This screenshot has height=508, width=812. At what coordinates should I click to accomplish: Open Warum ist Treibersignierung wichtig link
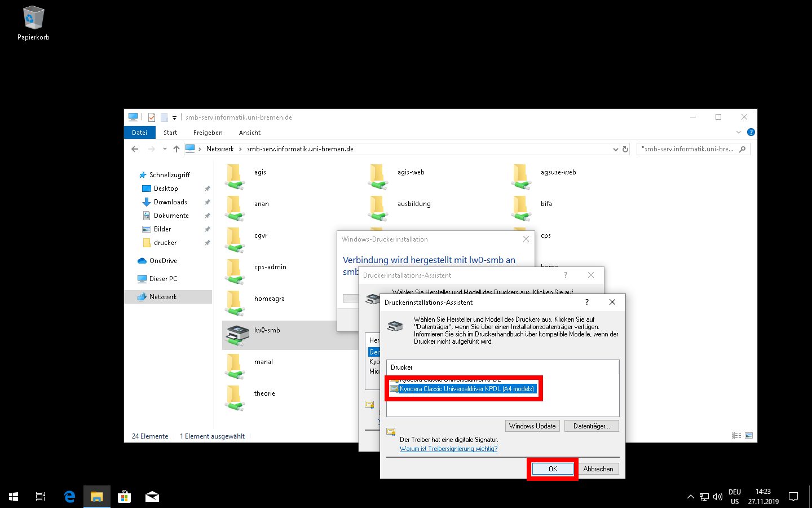[x=448, y=449]
